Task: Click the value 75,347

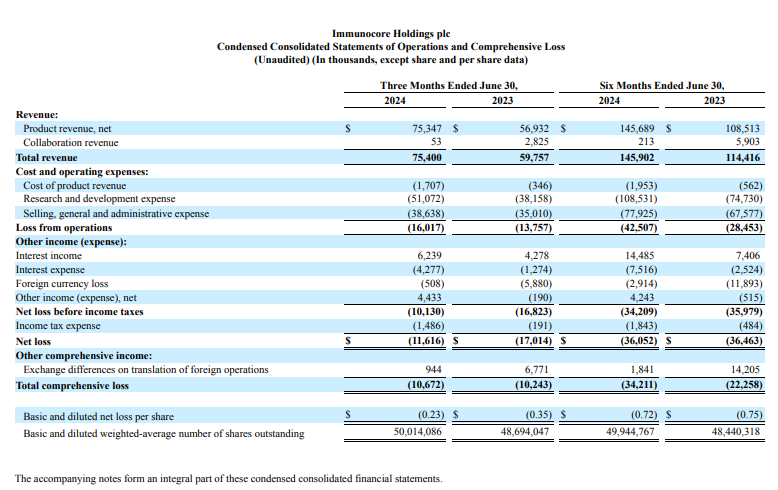Action: coord(427,128)
